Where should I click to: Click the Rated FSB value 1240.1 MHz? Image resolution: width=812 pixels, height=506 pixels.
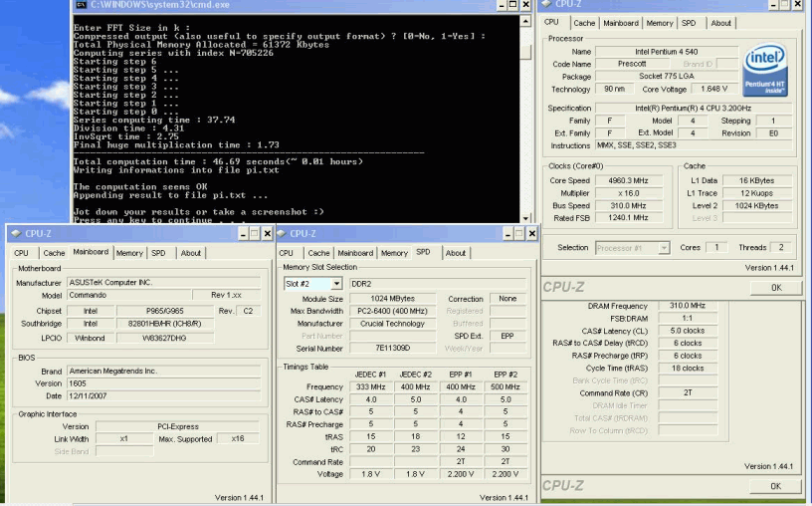click(628, 218)
